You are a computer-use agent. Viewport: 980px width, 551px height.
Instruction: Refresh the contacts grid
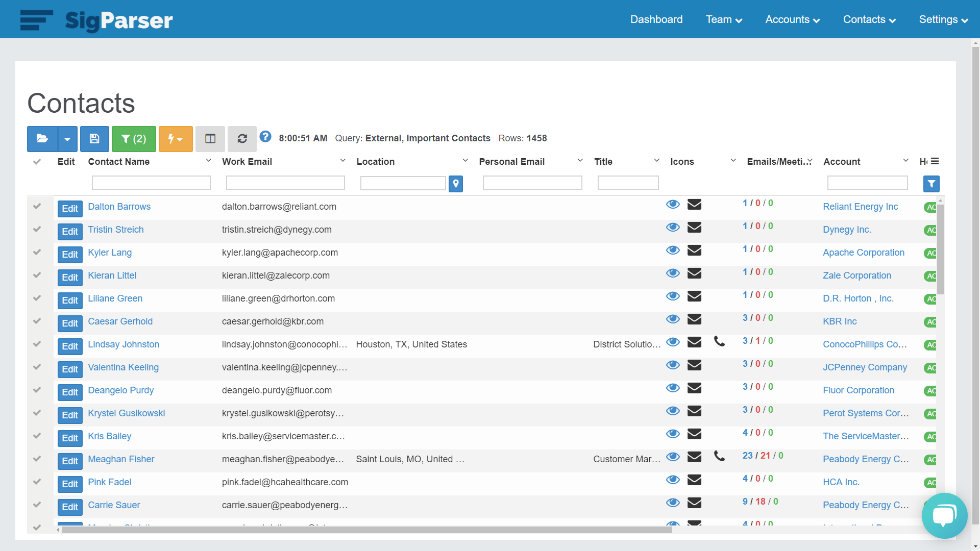[x=242, y=139]
